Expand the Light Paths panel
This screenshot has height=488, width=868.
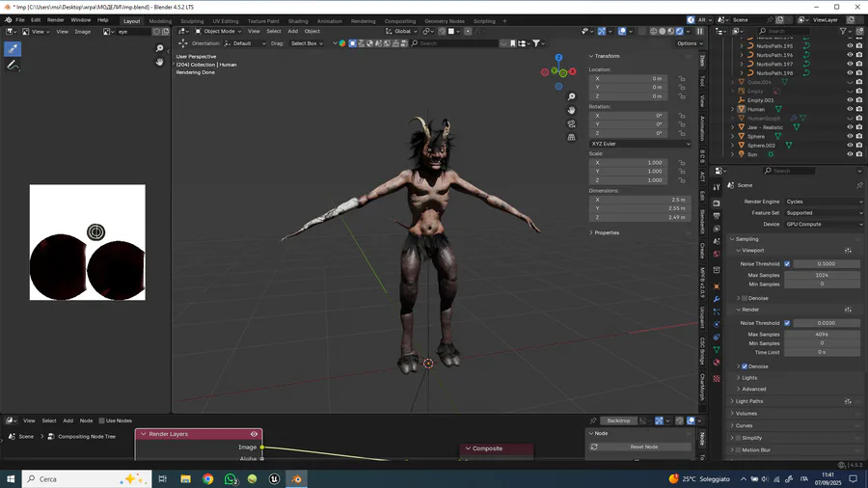point(749,401)
